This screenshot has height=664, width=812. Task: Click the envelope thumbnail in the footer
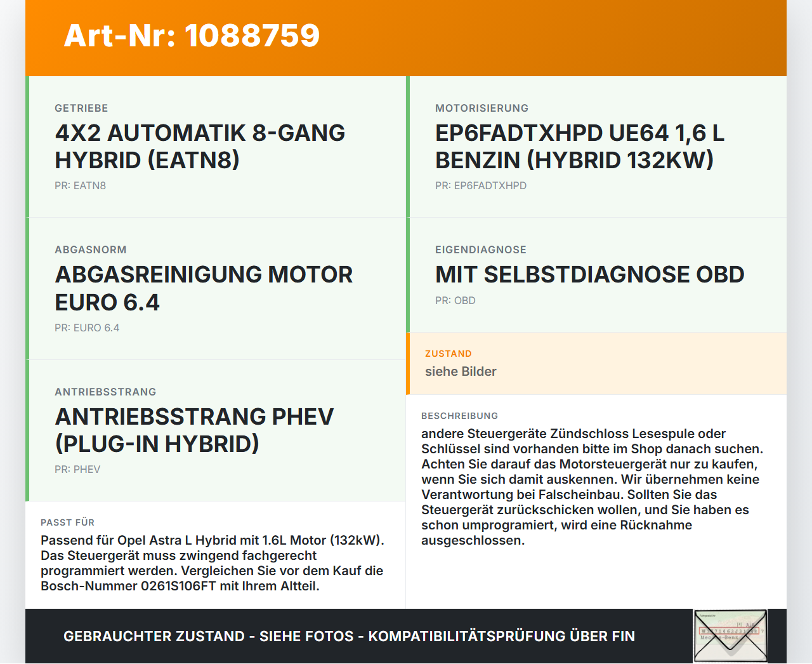coord(730,636)
